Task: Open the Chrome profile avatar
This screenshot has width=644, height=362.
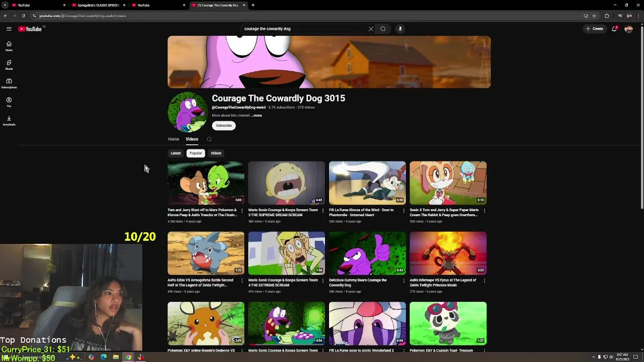Action: 629,16
